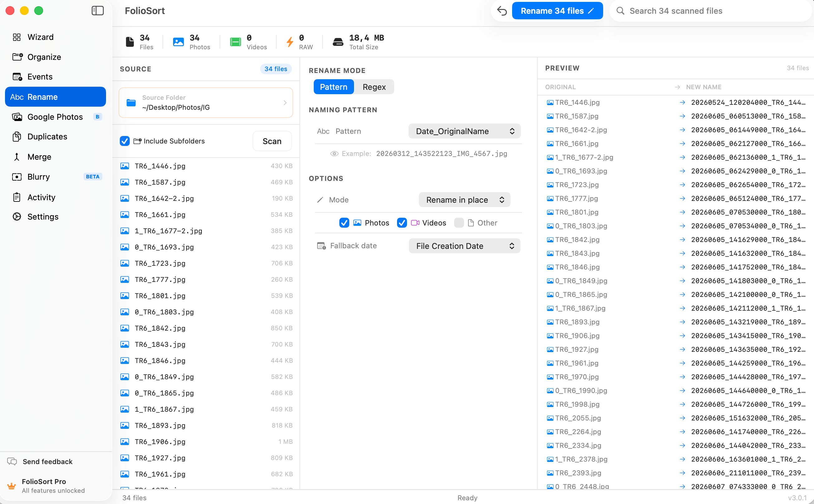Click the Fallback date calendar icon

tap(321, 246)
